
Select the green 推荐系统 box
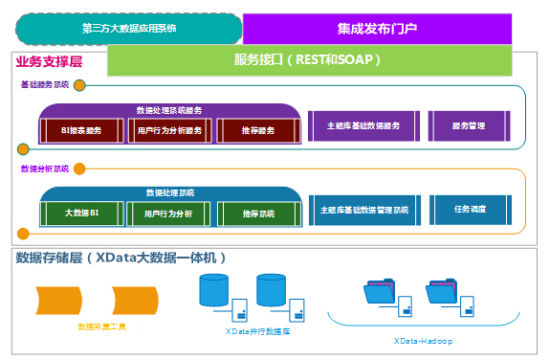(x=259, y=213)
